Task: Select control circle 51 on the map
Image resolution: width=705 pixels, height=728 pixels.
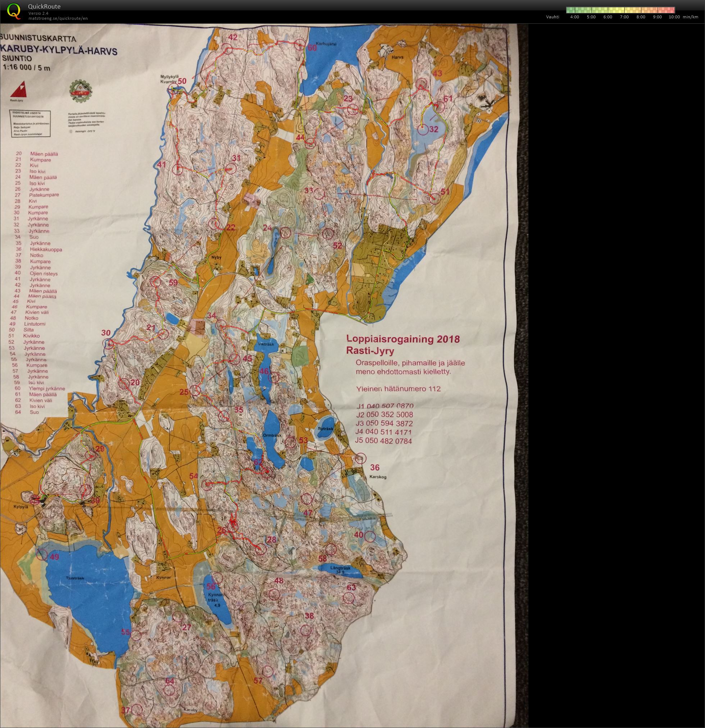Action: 435,199
